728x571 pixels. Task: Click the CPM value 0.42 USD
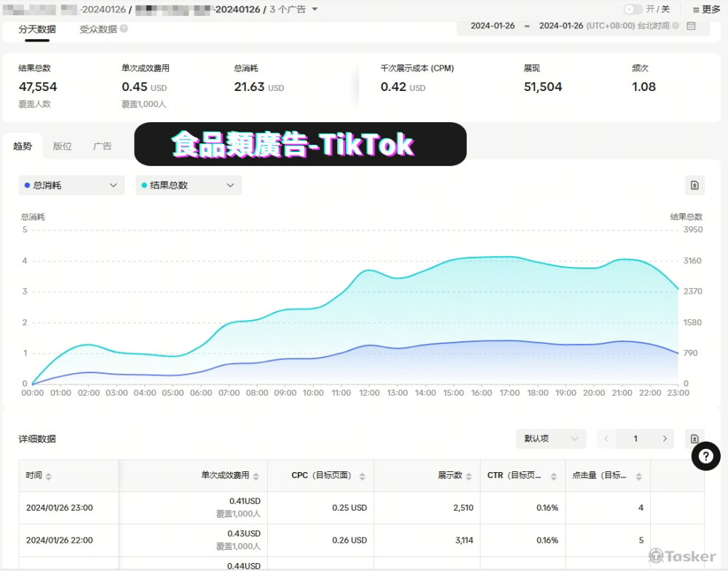click(x=403, y=87)
